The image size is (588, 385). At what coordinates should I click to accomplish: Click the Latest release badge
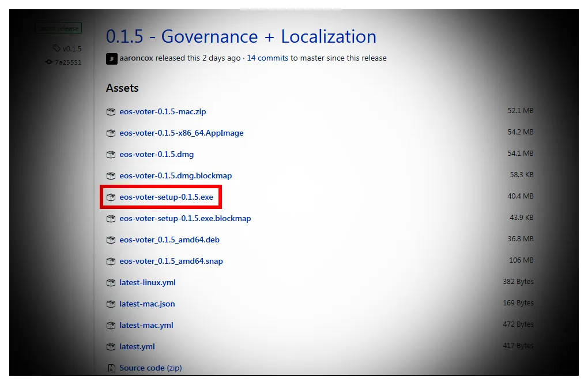click(x=58, y=28)
